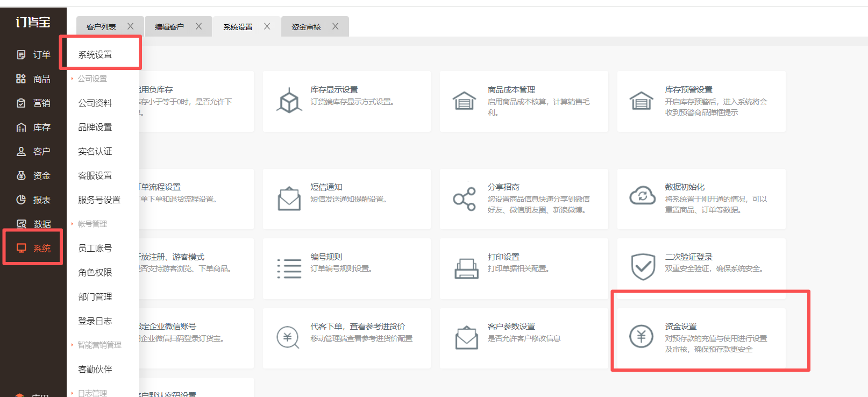Screen dimensions: 868x397
Task: Select 品牌设置 in the submenu
Action: (x=95, y=127)
